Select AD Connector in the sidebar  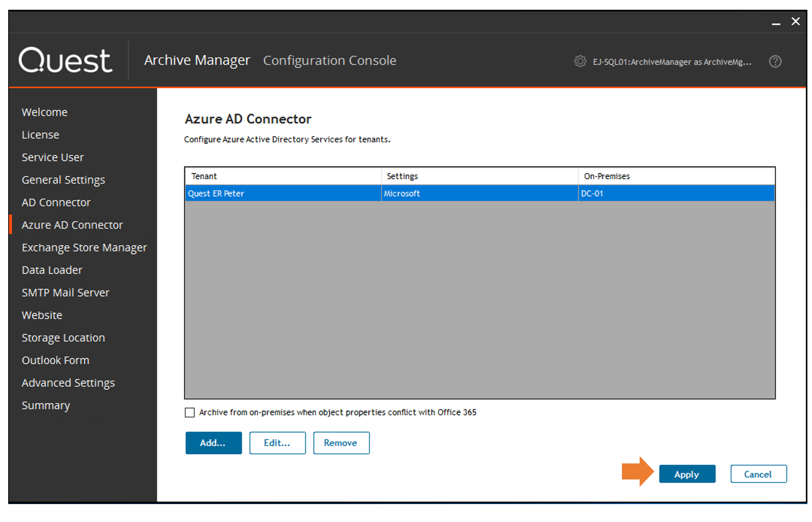[x=56, y=202]
